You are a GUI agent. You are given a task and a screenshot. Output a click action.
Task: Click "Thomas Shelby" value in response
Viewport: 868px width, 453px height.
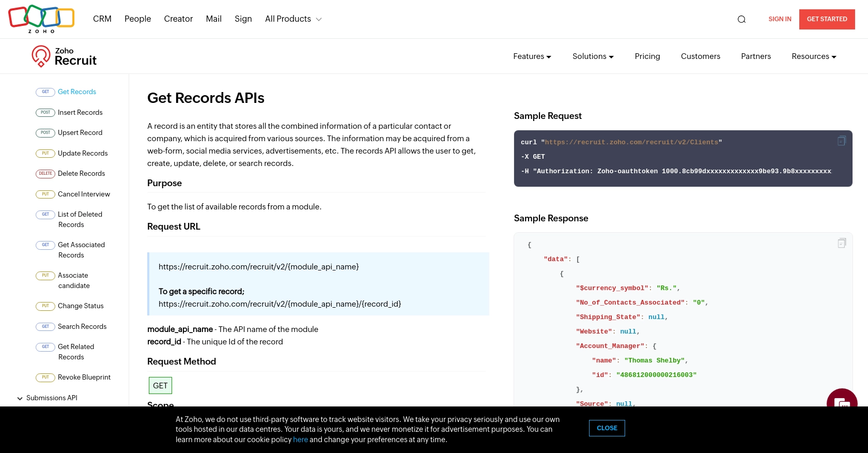[x=654, y=360]
